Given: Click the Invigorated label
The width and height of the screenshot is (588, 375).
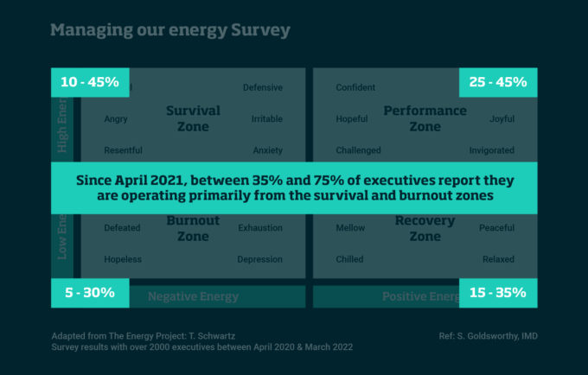Looking at the screenshot, I should 491,150.
